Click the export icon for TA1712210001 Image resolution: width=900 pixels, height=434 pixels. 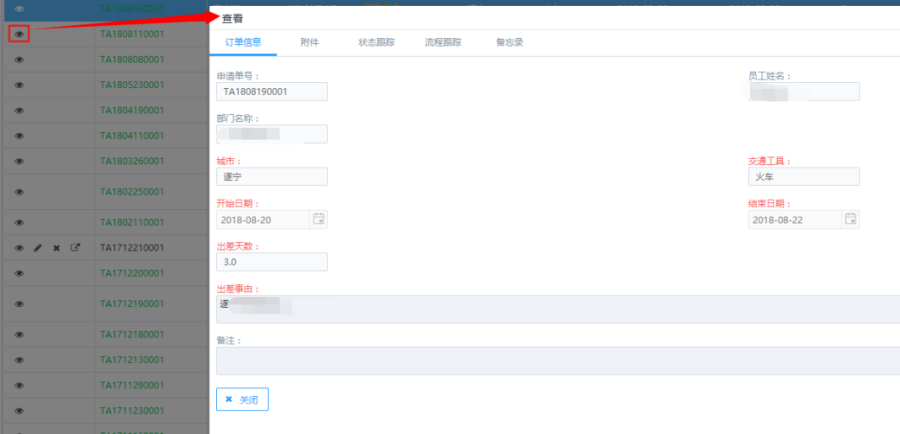pos(75,247)
